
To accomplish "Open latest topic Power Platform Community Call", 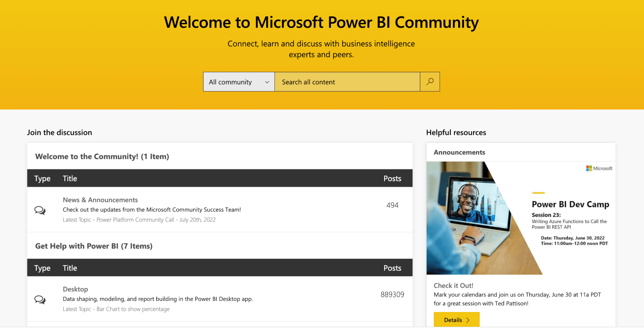I will coord(156,220).
